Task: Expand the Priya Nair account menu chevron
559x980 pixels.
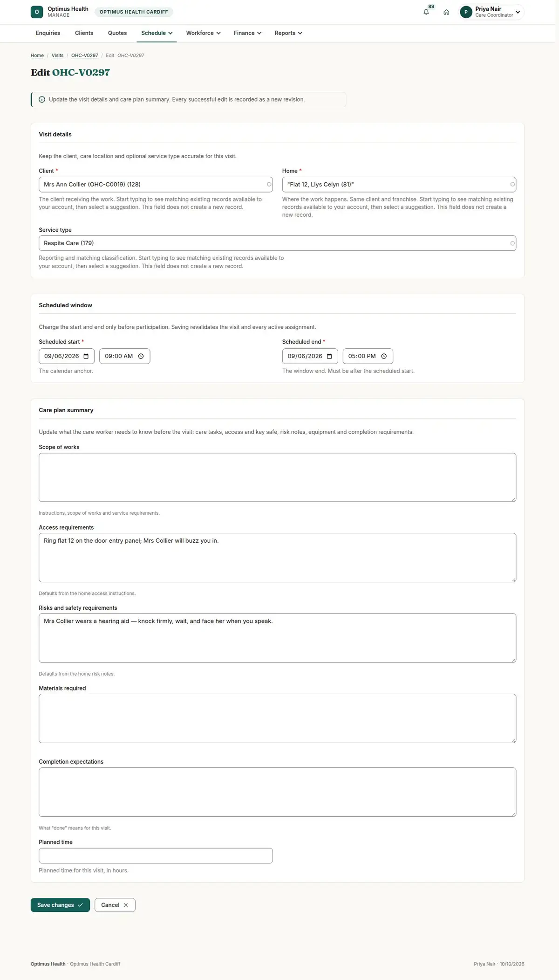Action: (x=518, y=12)
